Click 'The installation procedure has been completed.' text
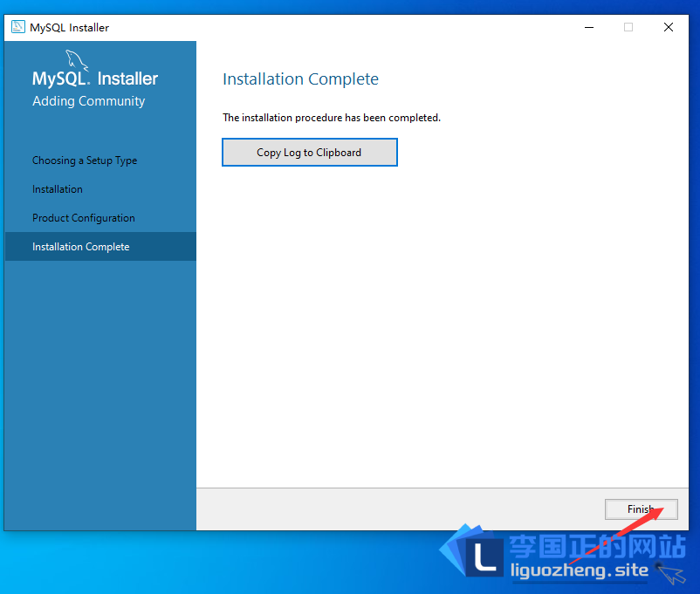 [332, 118]
